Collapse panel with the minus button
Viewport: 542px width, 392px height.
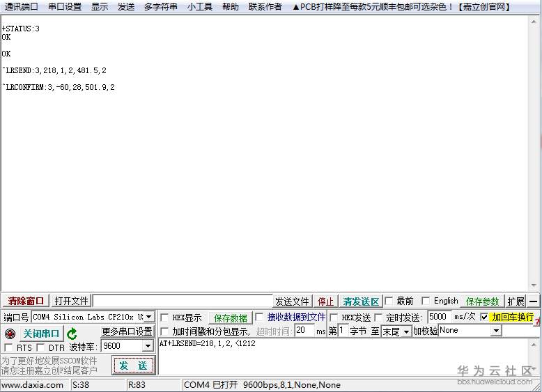534,301
